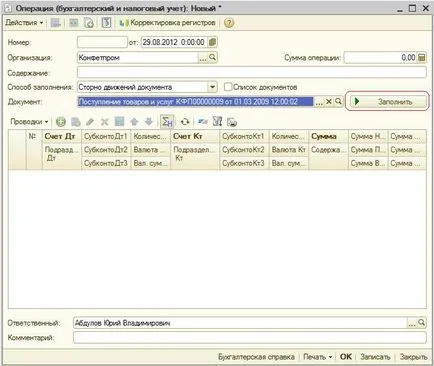Click the Закрыть button
Viewport: 434px width, 366px height.
coord(413,357)
